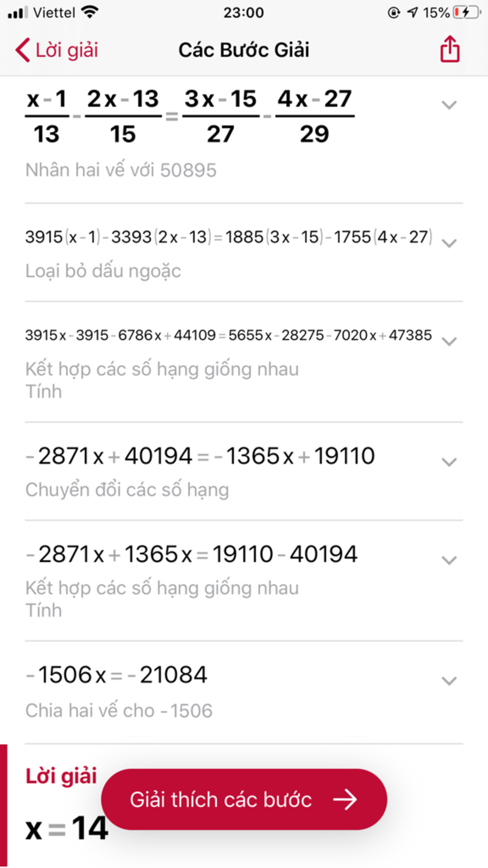
Task: Expand the 'Chia hai vế cho -1506' step
Action: click(449, 681)
